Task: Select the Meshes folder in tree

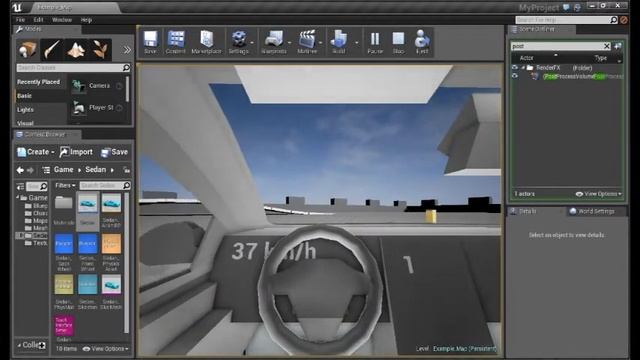Action: [x=36, y=228]
